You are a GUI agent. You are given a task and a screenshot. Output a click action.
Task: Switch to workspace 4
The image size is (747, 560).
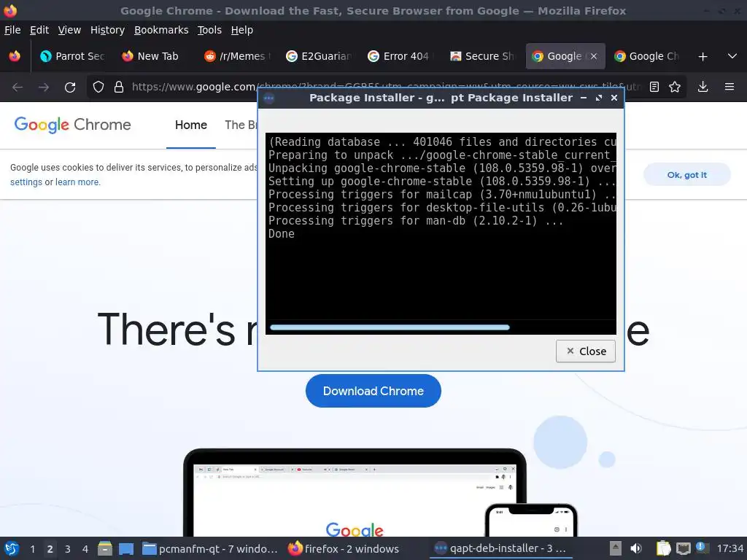click(x=85, y=549)
